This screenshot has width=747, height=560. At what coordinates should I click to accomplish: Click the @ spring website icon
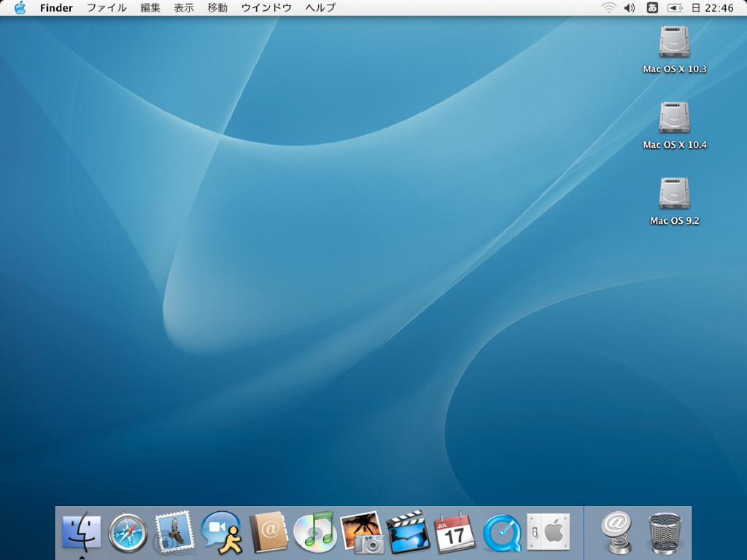(617, 532)
